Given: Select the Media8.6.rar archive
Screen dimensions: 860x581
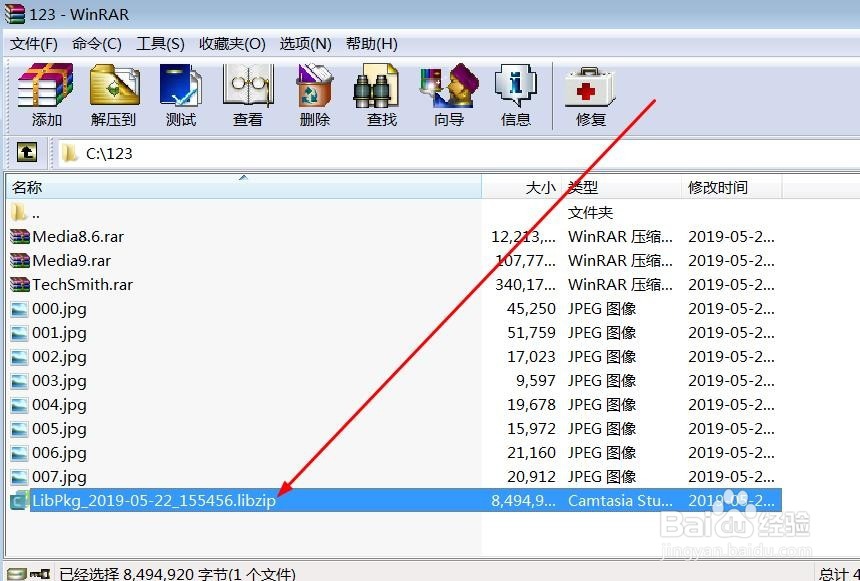Looking at the screenshot, I should click(77, 236).
